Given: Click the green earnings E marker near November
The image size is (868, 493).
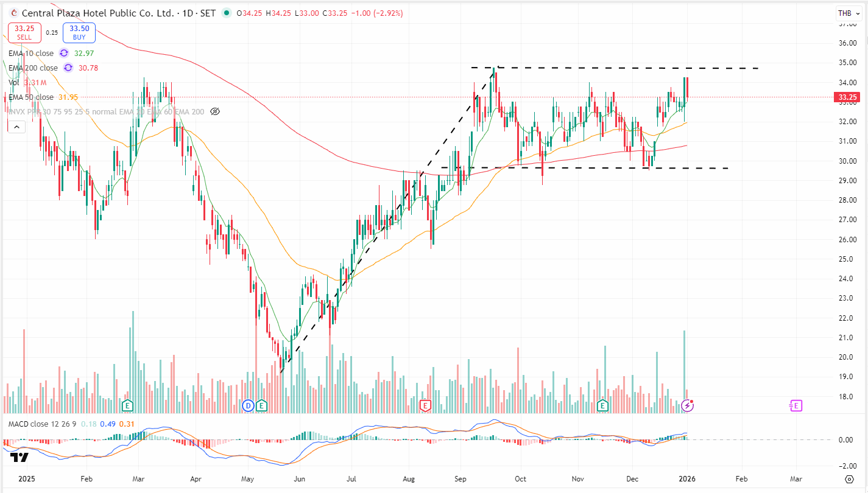Looking at the screenshot, I should pos(603,405).
